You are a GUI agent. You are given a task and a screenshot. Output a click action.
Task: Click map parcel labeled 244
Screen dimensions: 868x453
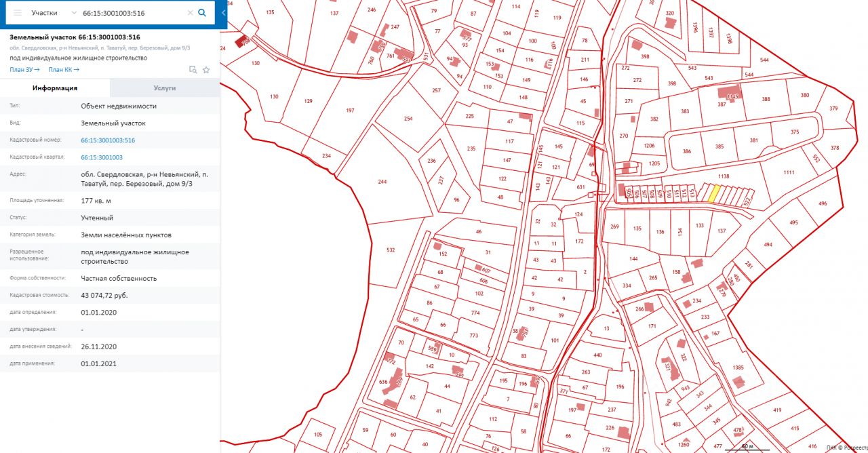pyautogui.click(x=382, y=182)
